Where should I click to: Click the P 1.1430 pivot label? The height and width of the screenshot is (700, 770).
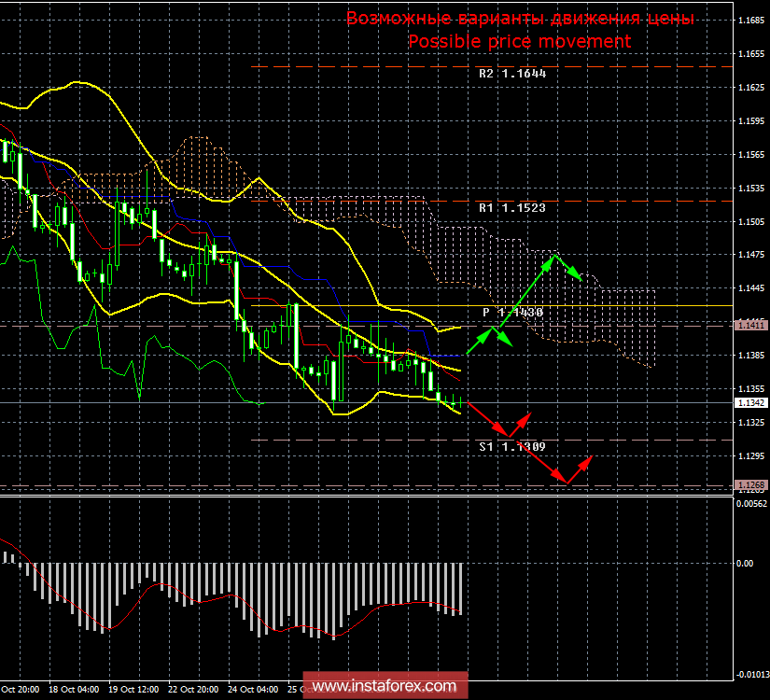click(x=512, y=313)
